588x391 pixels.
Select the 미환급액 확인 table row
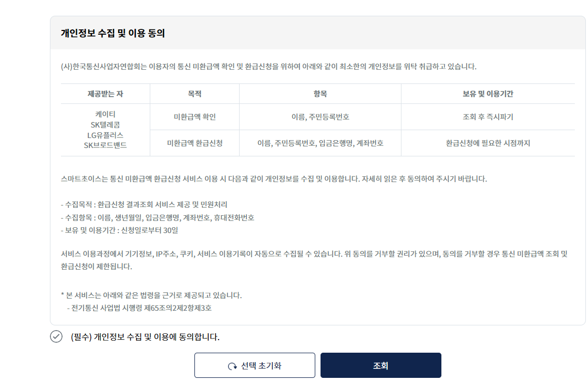point(194,117)
